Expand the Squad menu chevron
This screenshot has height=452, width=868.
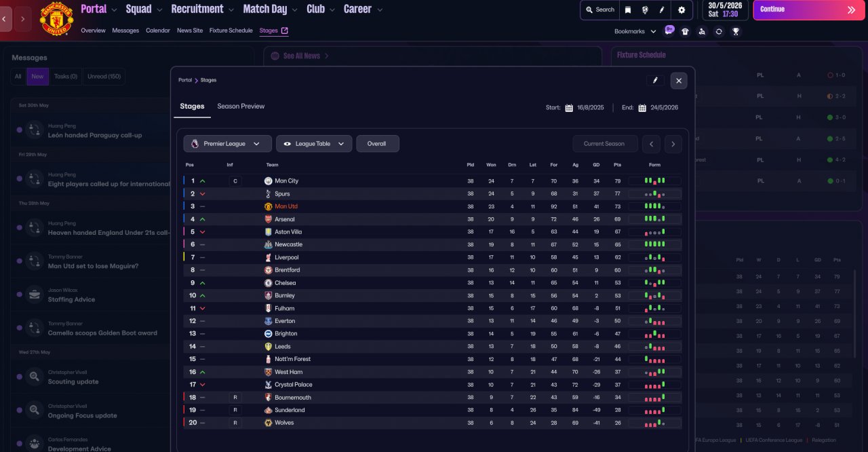[x=159, y=10]
